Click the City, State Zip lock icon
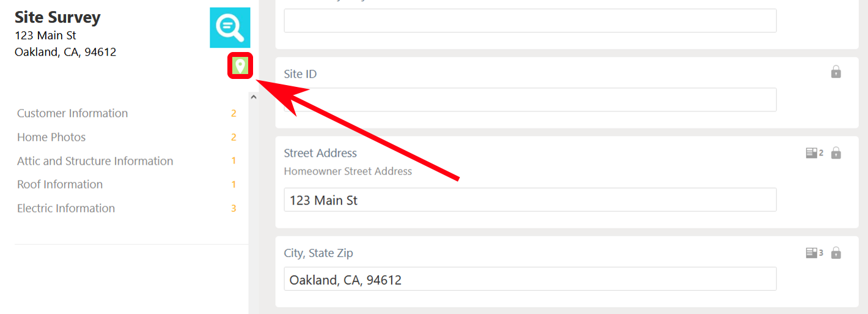 836,253
